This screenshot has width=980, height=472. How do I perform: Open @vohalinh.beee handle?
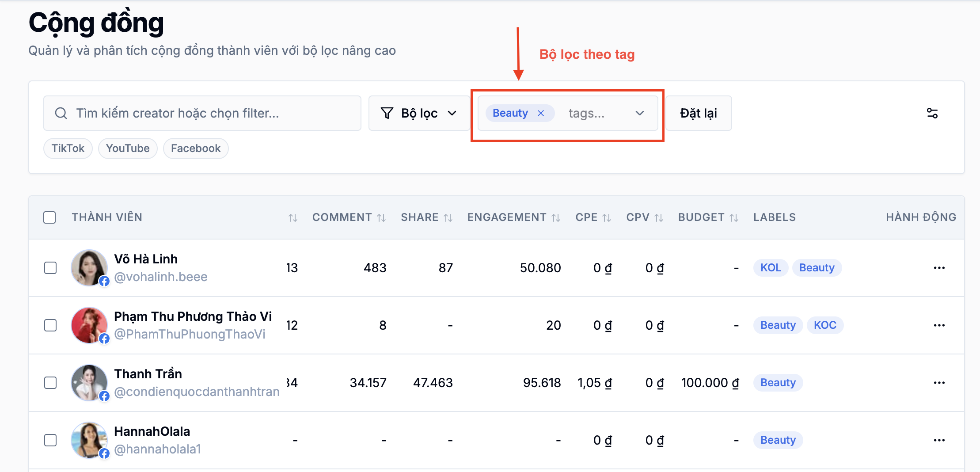(161, 277)
